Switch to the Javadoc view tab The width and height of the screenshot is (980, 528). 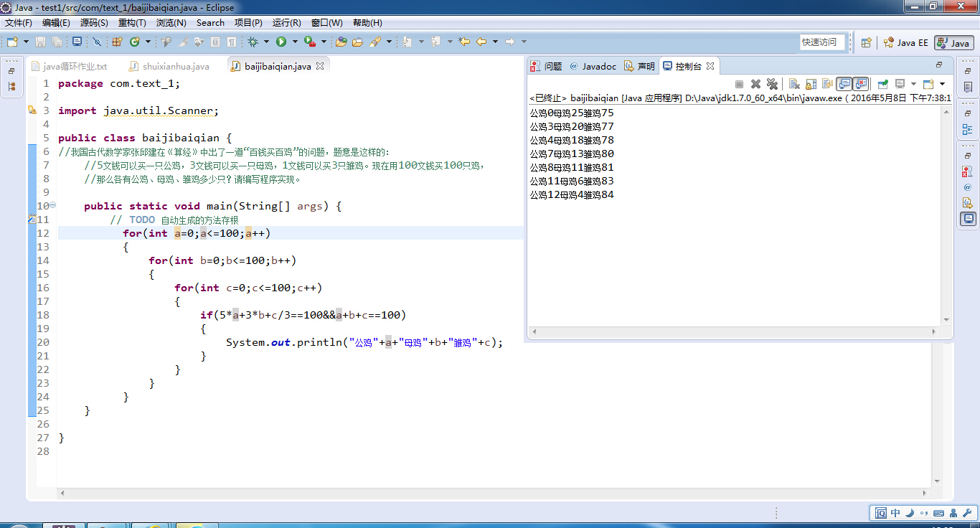593,66
